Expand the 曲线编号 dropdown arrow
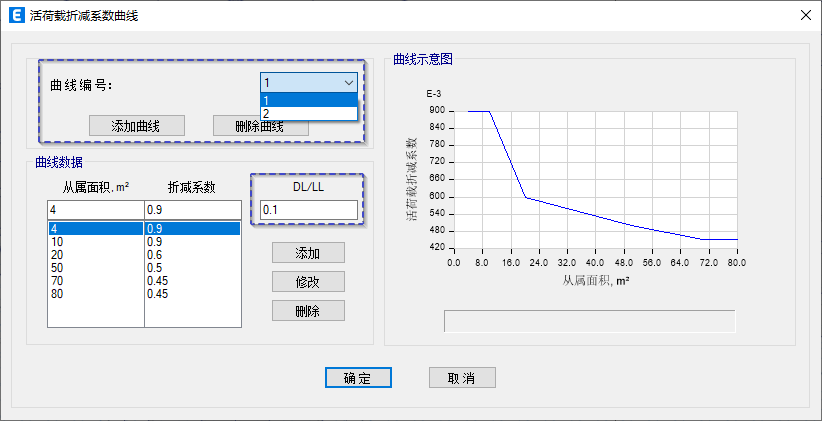The image size is (822, 421). [x=348, y=83]
